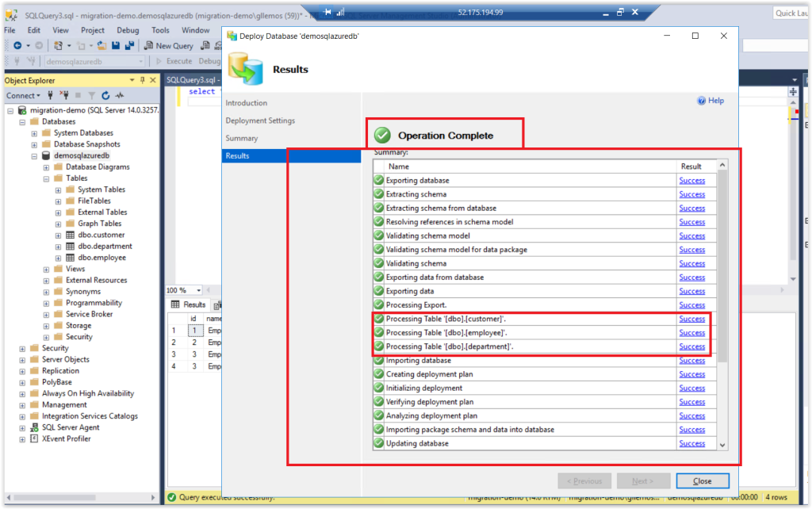Click the Open File folder icon in toolbar
The image size is (812, 509).
pyautogui.click(x=101, y=45)
